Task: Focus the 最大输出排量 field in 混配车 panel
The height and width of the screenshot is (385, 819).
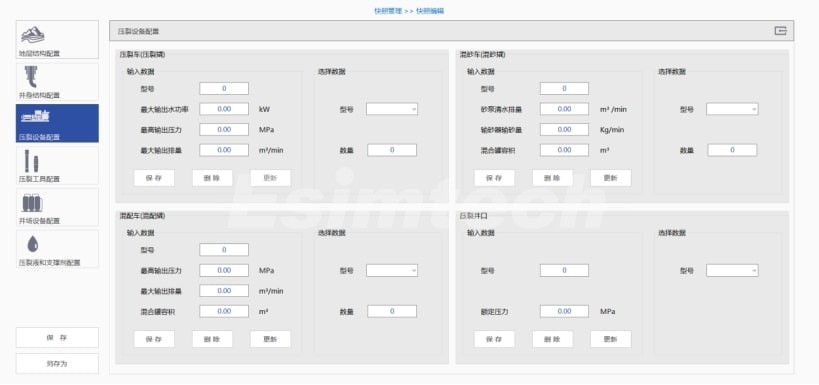Action: pos(224,291)
